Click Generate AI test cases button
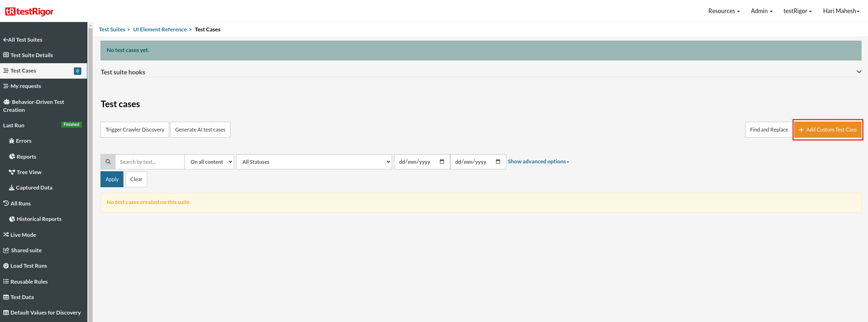This screenshot has width=868, height=322. [x=200, y=130]
